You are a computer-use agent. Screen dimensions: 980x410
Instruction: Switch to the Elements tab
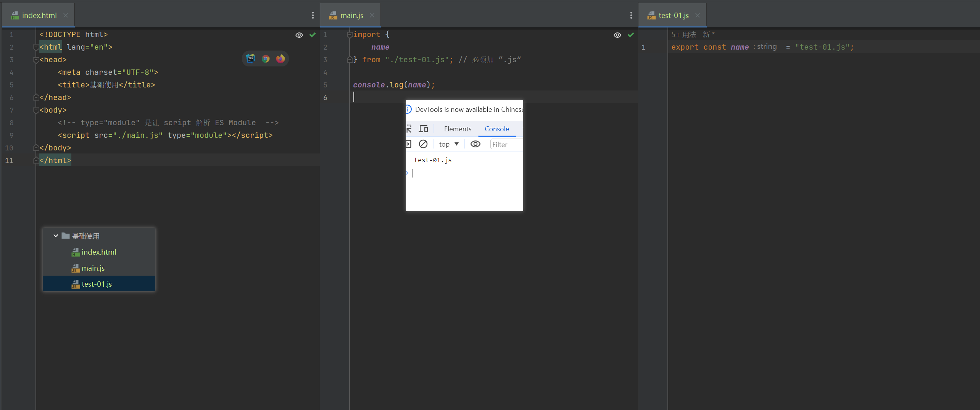(x=458, y=129)
